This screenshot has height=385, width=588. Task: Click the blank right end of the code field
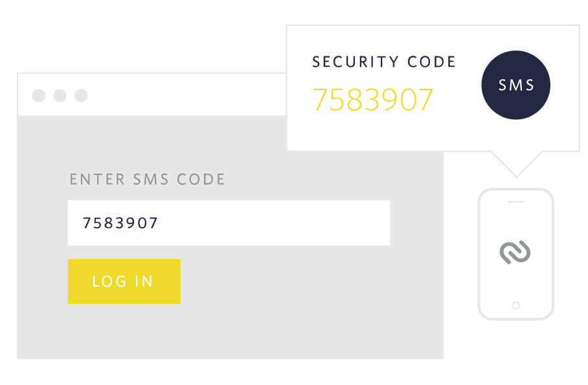tap(363, 223)
